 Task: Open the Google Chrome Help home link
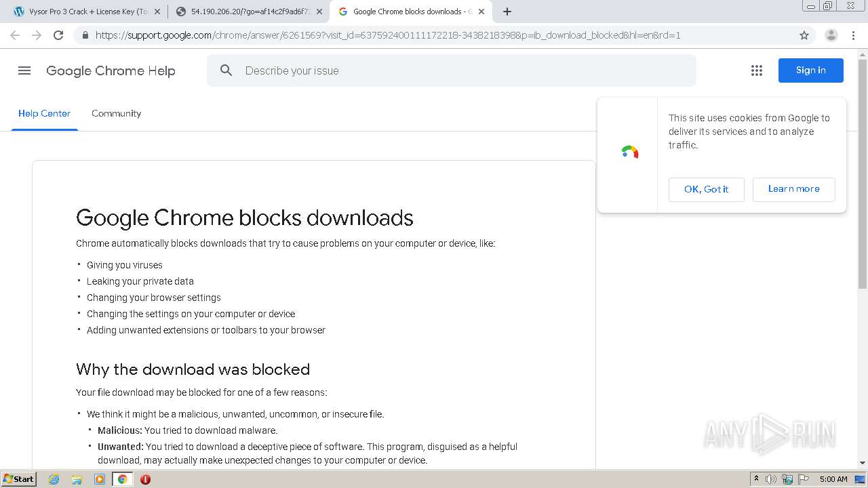[111, 70]
